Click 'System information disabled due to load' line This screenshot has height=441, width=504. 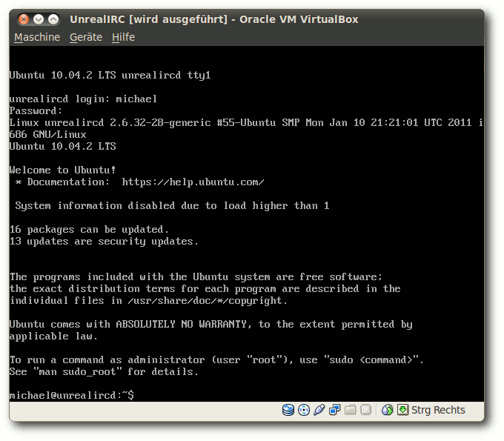tap(172, 206)
